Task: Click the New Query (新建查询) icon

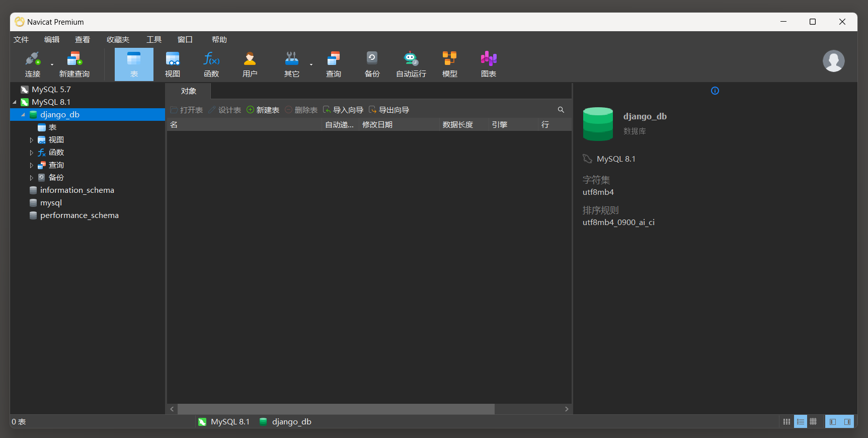Action: point(74,64)
